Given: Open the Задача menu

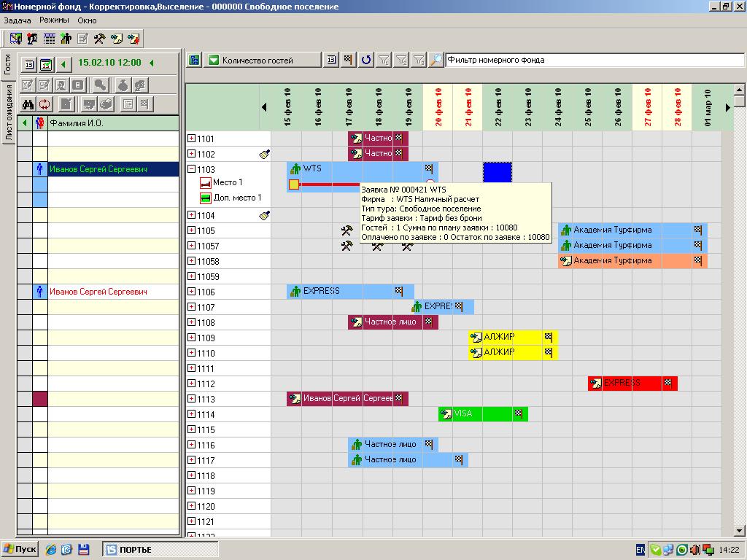Looking at the screenshot, I should [x=18, y=20].
